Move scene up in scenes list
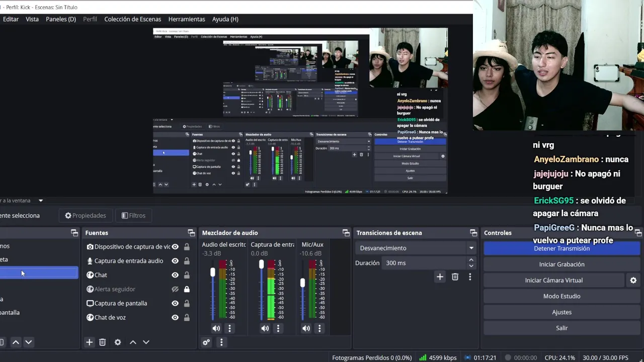 [16, 342]
